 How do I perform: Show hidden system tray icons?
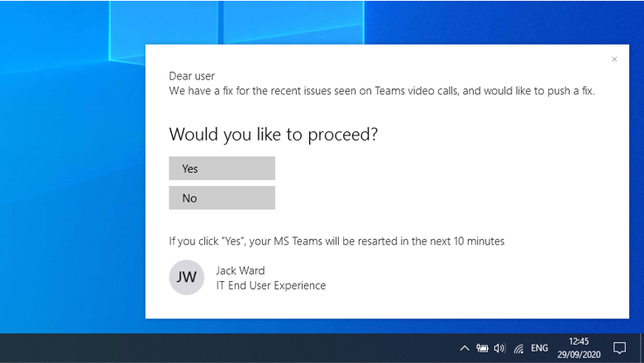coord(465,348)
